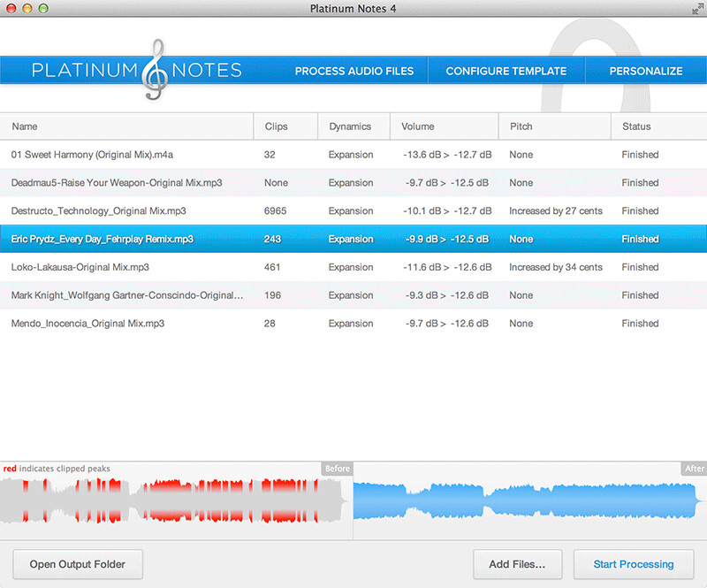Switch to the Configure Template tab
This screenshot has width=707, height=588.
click(x=506, y=71)
